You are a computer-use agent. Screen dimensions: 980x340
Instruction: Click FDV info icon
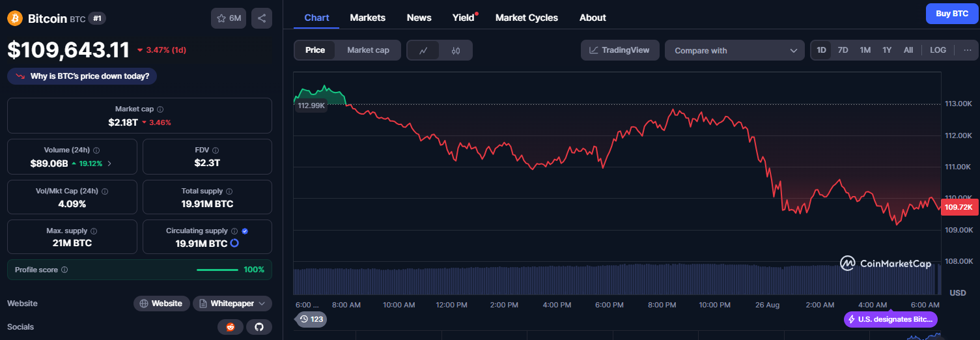click(x=216, y=150)
